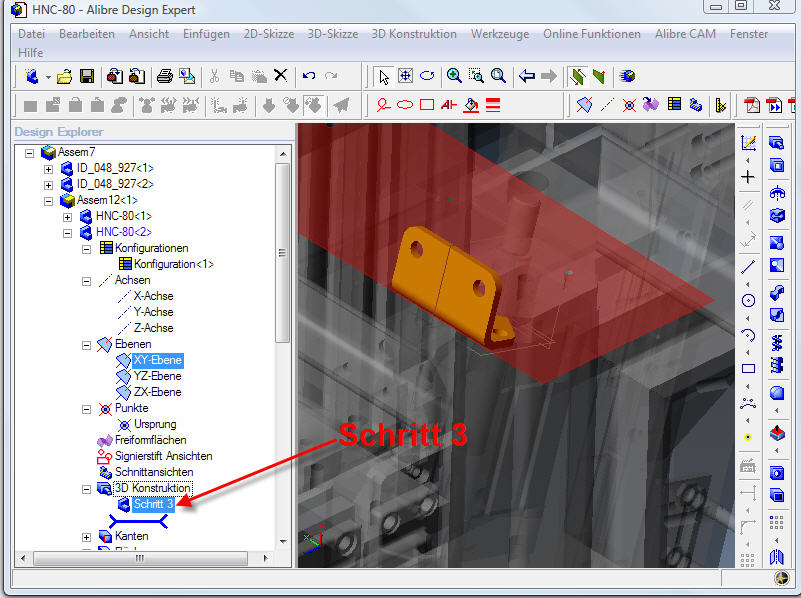Click the red Rectangle annotation icon
Image resolution: width=801 pixels, height=598 pixels.
(427, 105)
